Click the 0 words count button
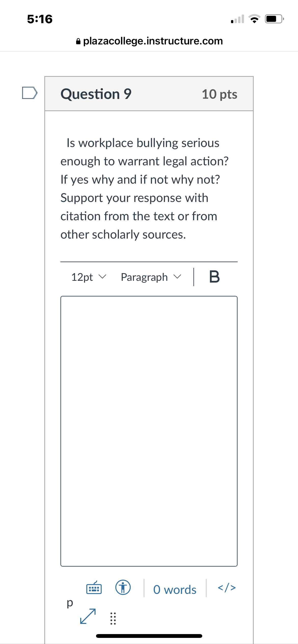The height and width of the screenshot is (644, 298). pyautogui.click(x=175, y=590)
